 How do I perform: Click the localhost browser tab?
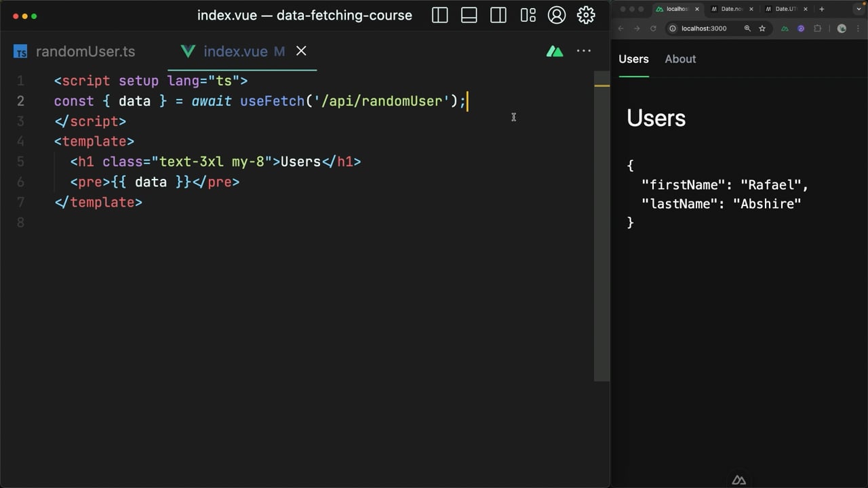click(x=677, y=9)
